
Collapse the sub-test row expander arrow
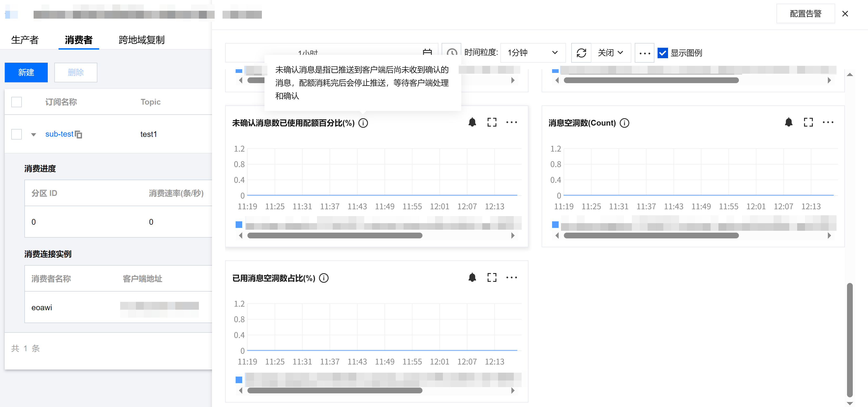pyautogui.click(x=33, y=135)
